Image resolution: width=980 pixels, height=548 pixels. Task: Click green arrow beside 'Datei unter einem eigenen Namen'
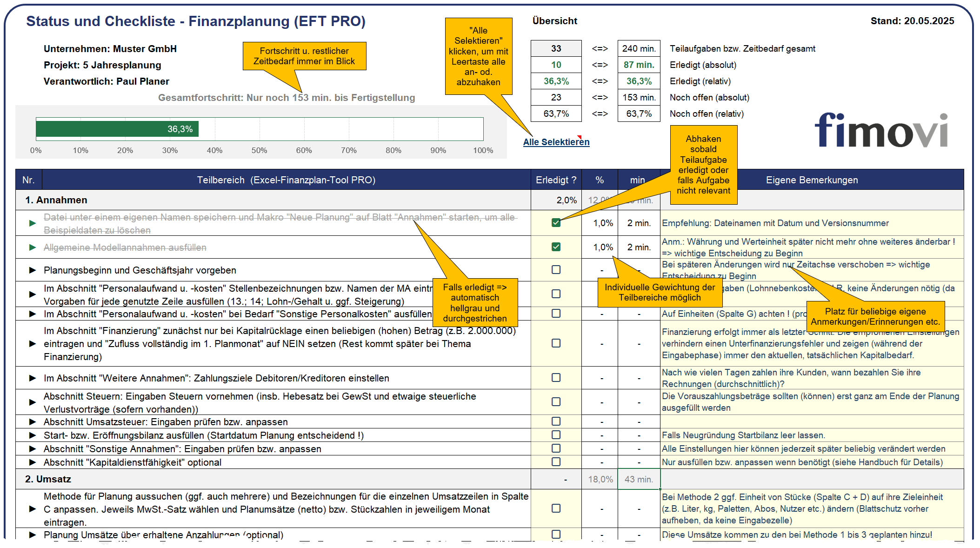pos(32,223)
